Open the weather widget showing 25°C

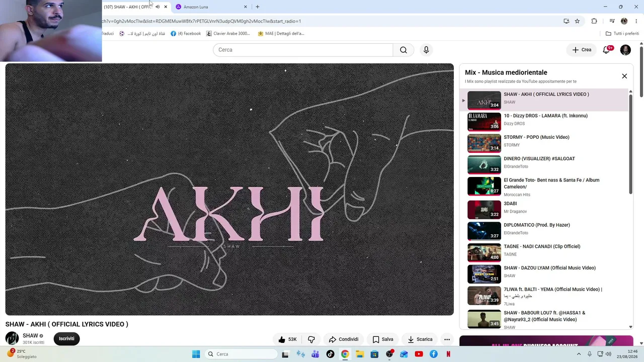pos(22,354)
